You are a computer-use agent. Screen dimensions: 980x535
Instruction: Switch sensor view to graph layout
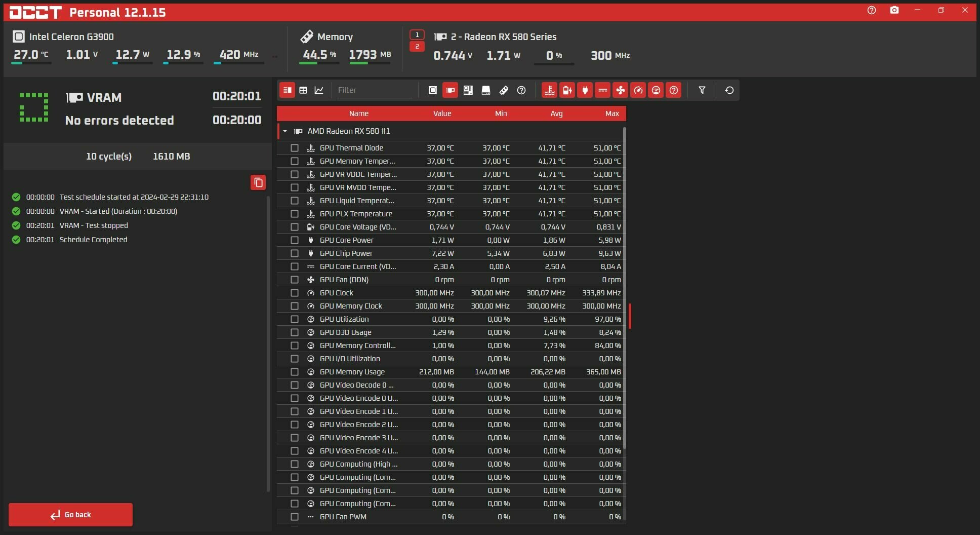pyautogui.click(x=319, y=90)
